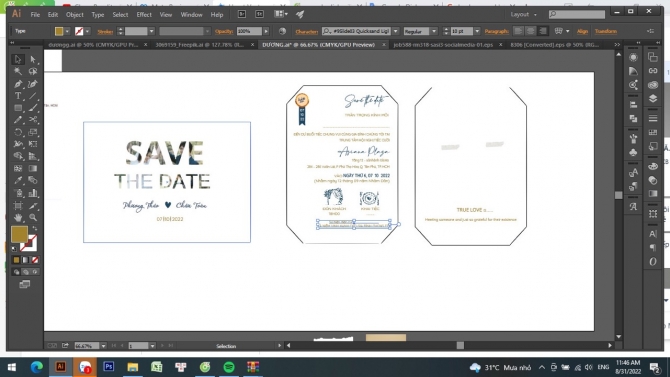This screenshot has height=377, width=670.
Task: Select the Direct Selection tool
Action: click(x=33, y=59)
